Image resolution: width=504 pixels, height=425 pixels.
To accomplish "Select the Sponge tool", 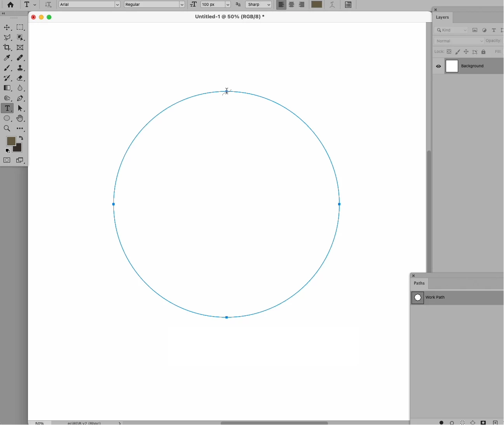I will [x=7, y=98].
